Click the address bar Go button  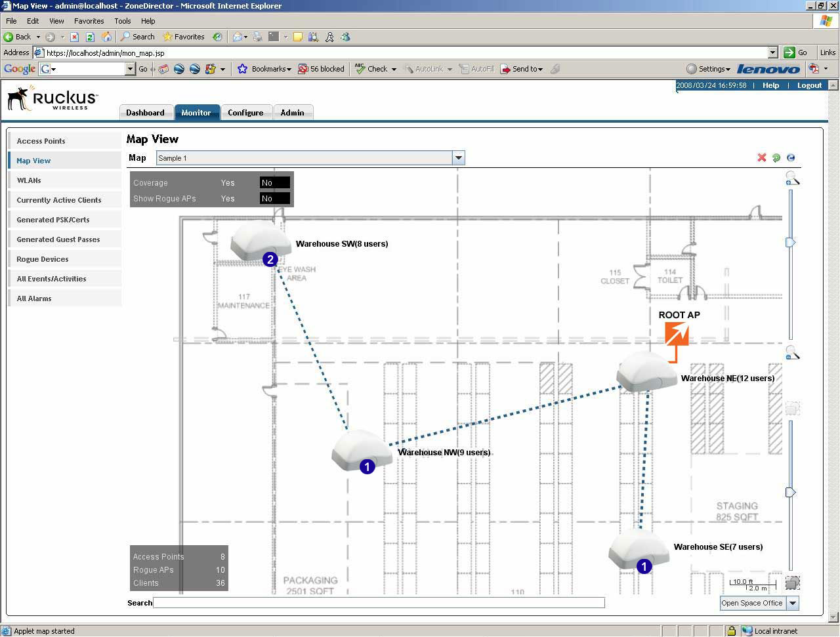(x=796, y=52)
